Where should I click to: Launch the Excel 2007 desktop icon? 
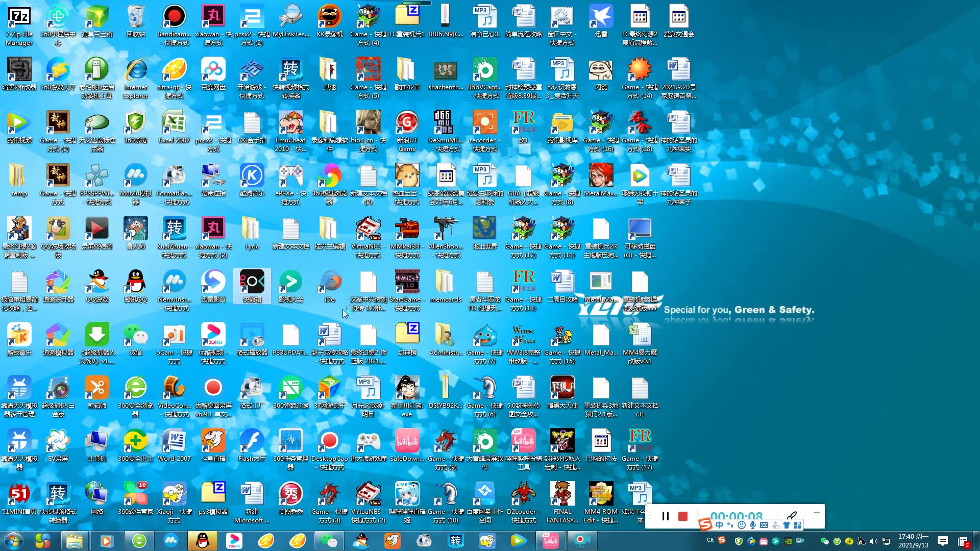(x=174, y=127)
